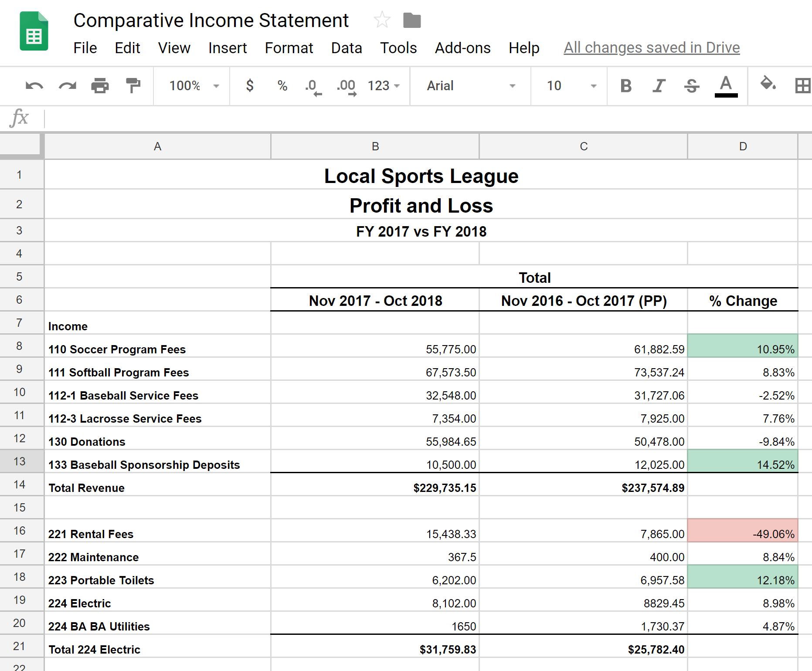Click 130 Donations cell
This screenshot has height=671, width=812.
coord(157,438)
